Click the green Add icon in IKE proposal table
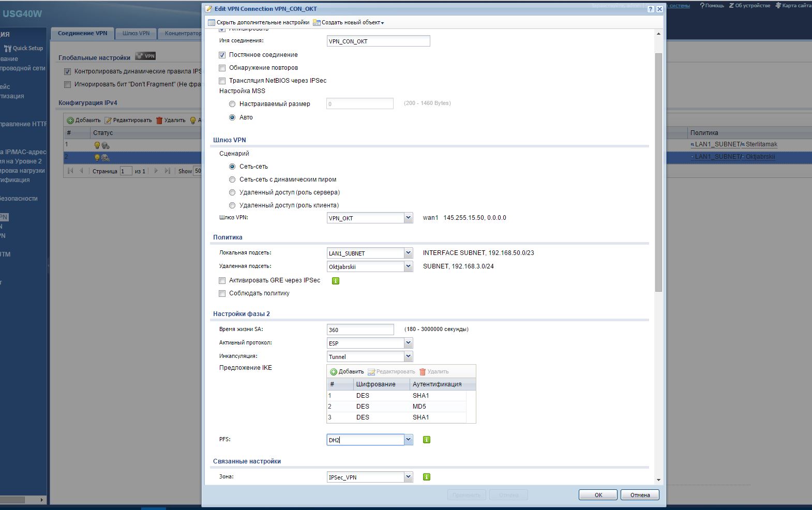 (x=334, y=372)
